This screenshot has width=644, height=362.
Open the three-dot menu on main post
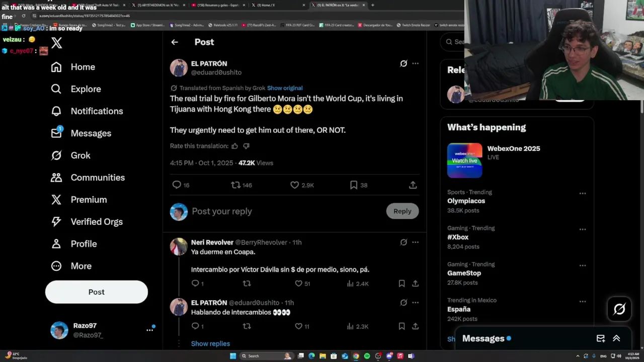click(x=415, y=64)
